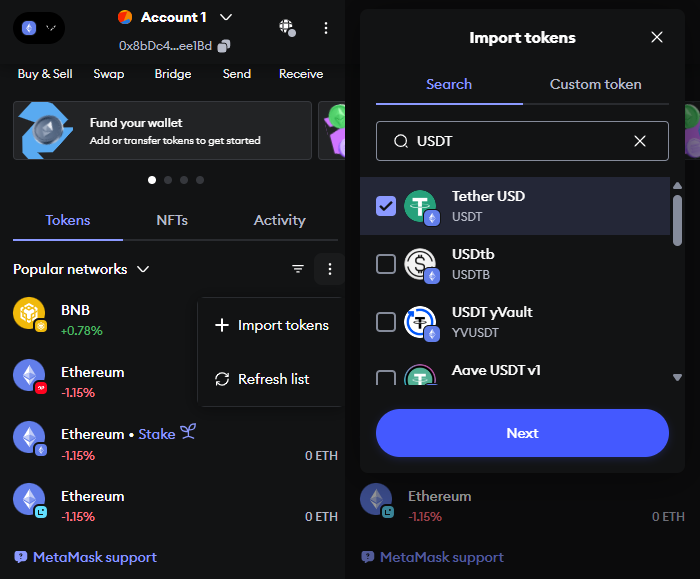Viewport: 700px width, 579px height.
Task: Open the network selector with Ethereum logo
Action: [39, 28]
